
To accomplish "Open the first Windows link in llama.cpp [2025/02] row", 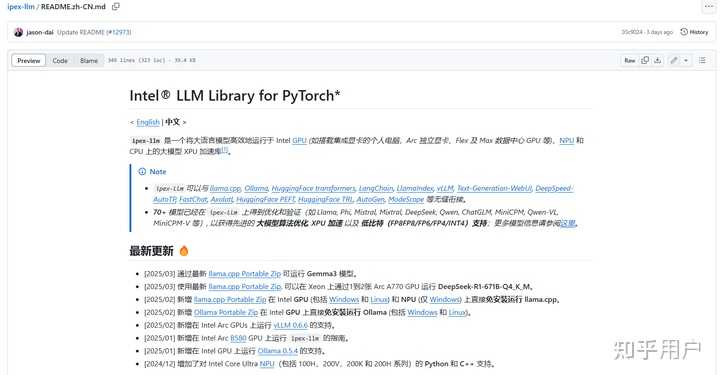I will [344, 299].
